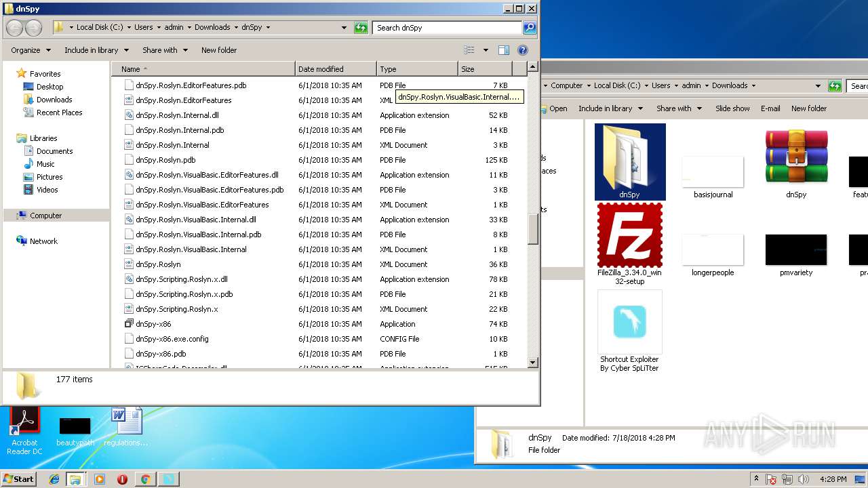Focus the Search dnSpy input box
This screenshot has width=868, height=488.
(x=448, y=28)
